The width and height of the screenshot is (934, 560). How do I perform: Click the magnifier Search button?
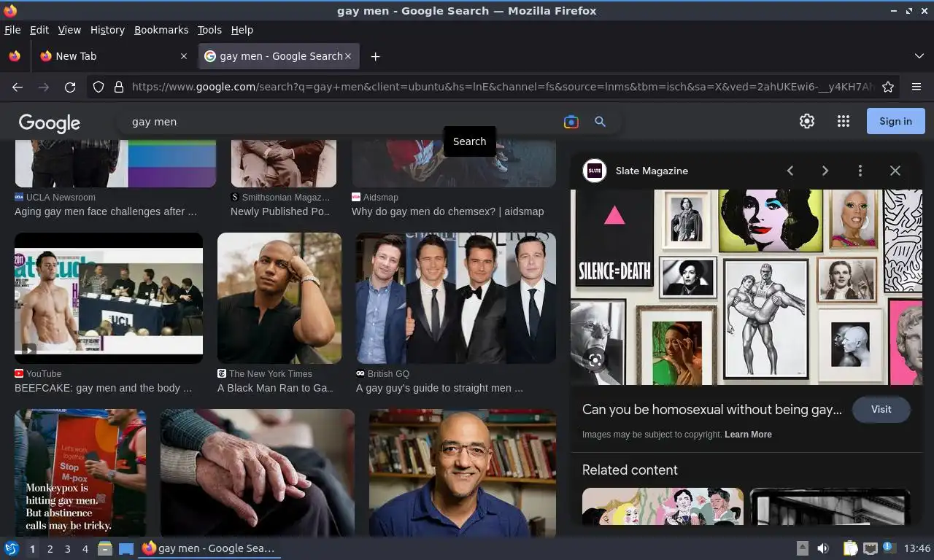(x=600, y=122)
